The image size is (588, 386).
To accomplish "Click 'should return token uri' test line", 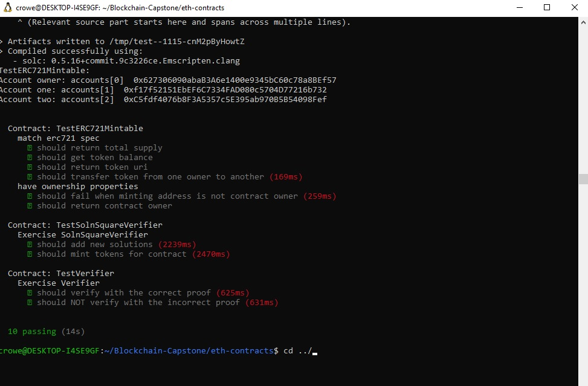I will pos(92,167).
